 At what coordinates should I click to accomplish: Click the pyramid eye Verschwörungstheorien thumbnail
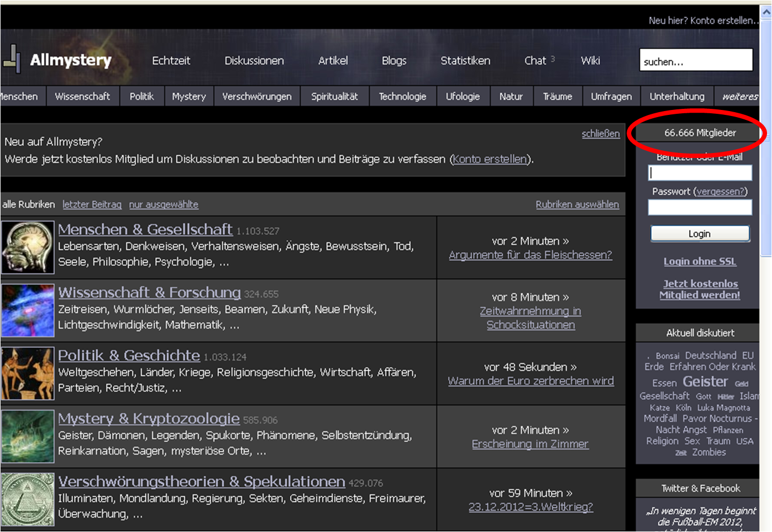[28, 499]
